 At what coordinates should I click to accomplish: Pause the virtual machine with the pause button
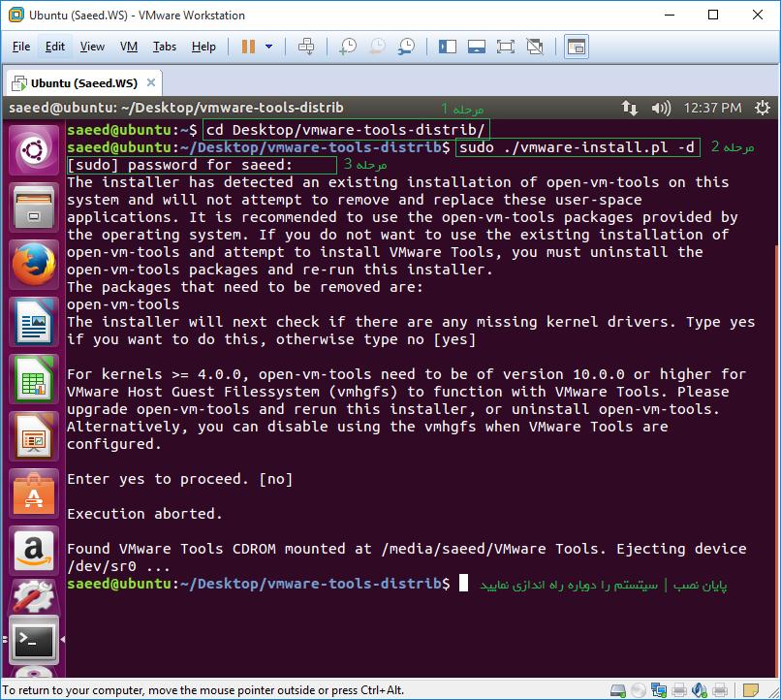[x=248, y=47]
